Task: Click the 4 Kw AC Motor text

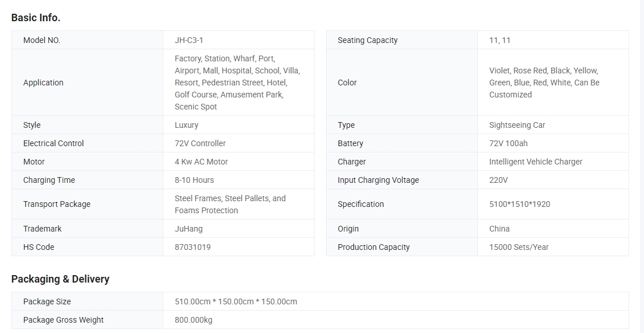Action: (x=201, y=162)
